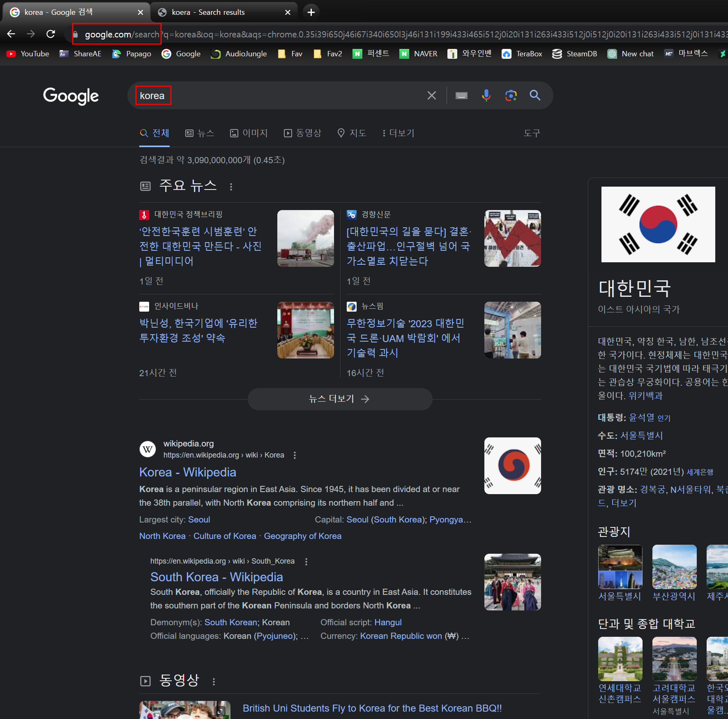728x719 pixels.
Task: Follow the Geography of Korea sitelink
Action: click(x=303, y=536)
